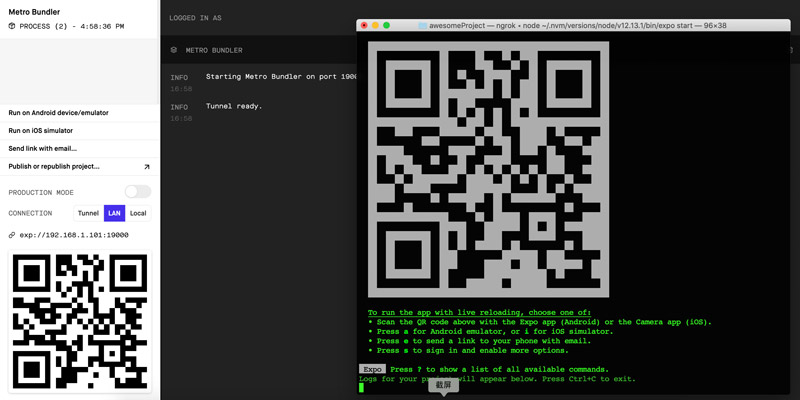This screenshot has width=800, height=400.
Task: Click the link icon before the exp:// URL
Action: (12, 235)
